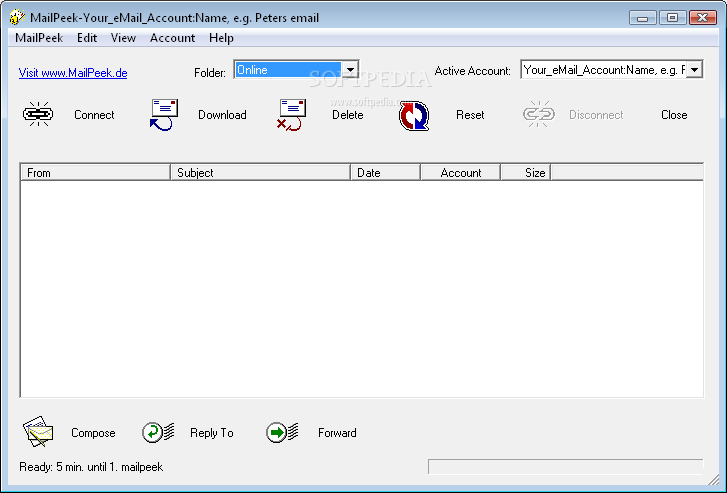Viewport: 727px width, 493px height.
Task: Click the Compose text label
Action: tap(93, 433)
